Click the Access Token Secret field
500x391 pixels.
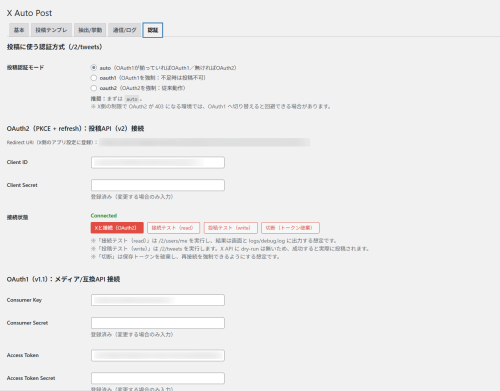[x=158, y=378]
